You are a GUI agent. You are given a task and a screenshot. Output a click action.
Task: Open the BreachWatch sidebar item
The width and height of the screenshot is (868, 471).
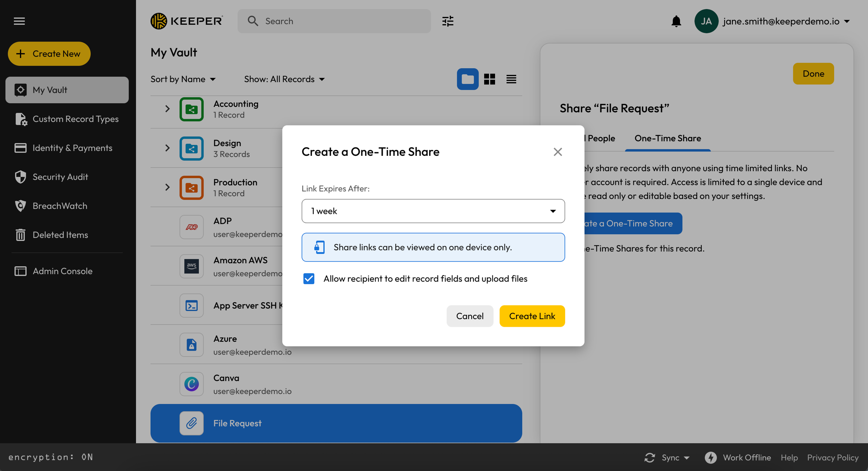pyautogui.click(x=60, y=206)
